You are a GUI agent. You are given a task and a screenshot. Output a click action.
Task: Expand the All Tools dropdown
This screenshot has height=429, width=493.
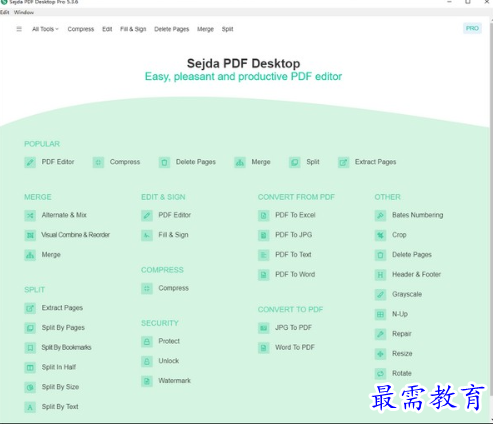coord(45,29)
